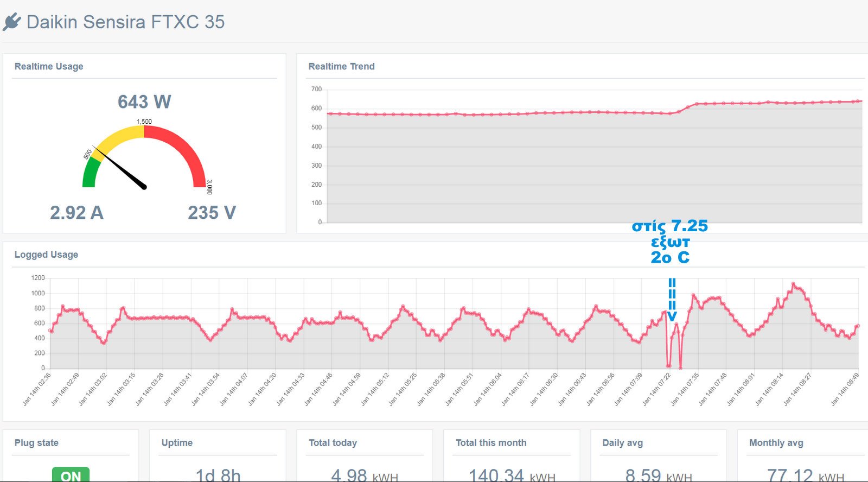Click the gauge needle in Realtime Usage
The width and height of the screenshot is (868, 482).
[x=119, y=167]
